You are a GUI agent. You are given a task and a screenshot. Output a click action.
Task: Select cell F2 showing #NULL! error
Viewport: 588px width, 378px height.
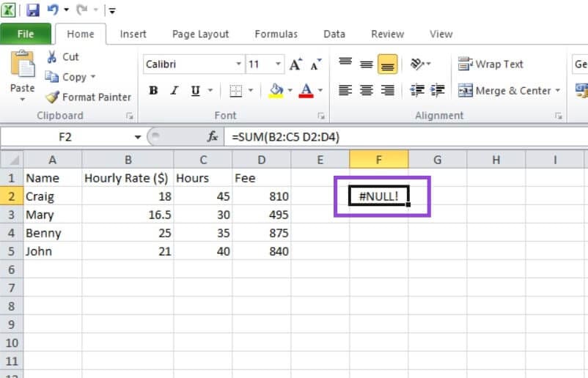tap(379, 196)
